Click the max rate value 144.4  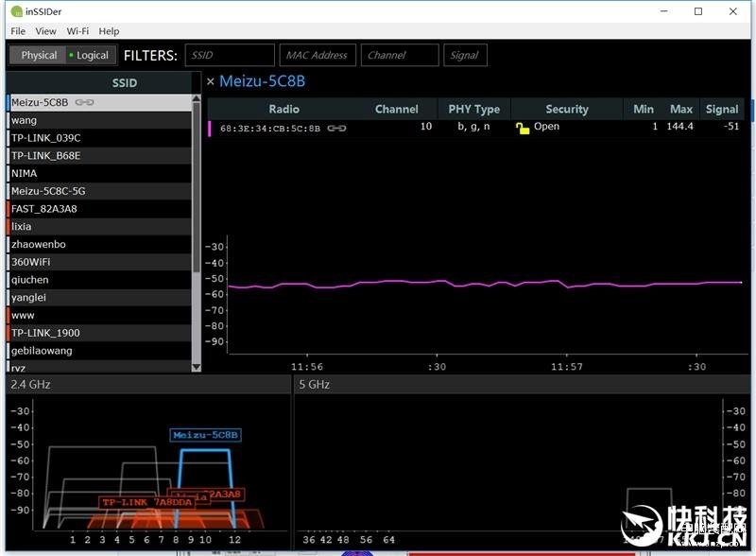679,127
